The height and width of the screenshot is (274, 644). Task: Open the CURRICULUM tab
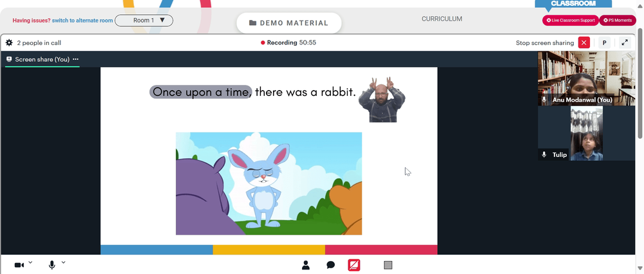(x=442, y=19)
